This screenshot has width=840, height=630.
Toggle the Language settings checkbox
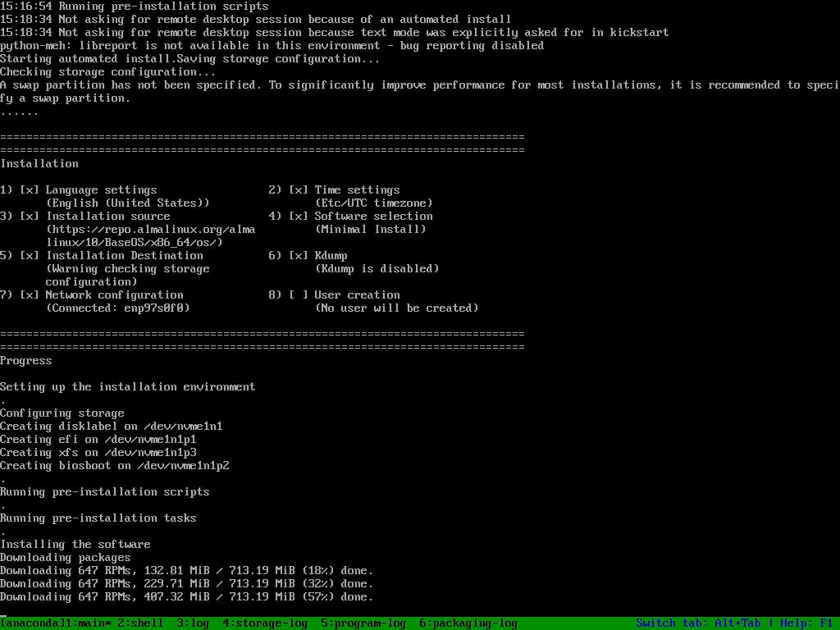(30, 190)
